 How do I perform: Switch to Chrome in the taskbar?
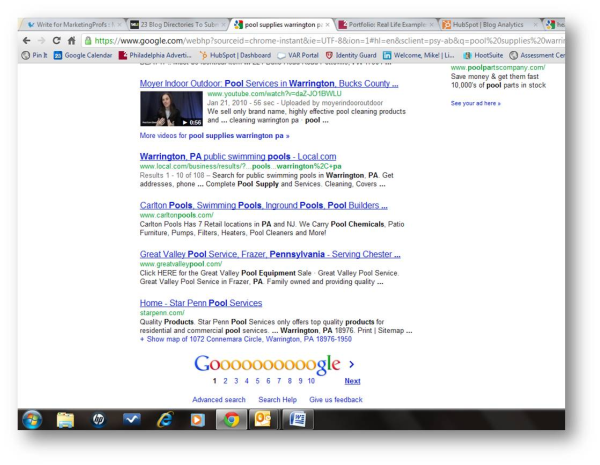pos(231,419)
